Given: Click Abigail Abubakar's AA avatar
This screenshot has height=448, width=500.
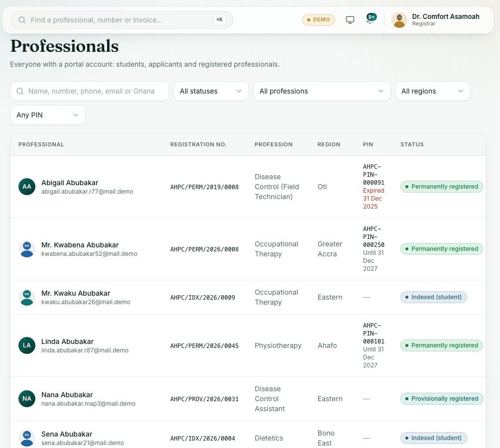Looking at the screenshot, I should coord(27,187).
